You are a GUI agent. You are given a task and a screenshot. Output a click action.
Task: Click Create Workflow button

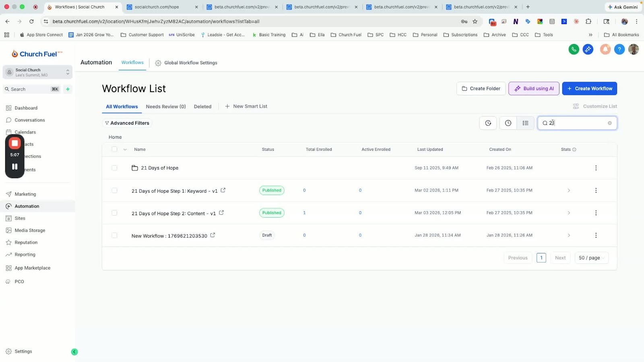590,88
